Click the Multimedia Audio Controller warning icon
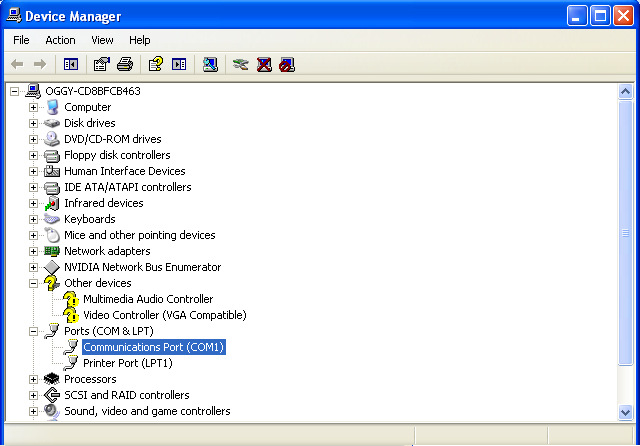This screenshot has width=640, height=446. click(x=71, y=300)
